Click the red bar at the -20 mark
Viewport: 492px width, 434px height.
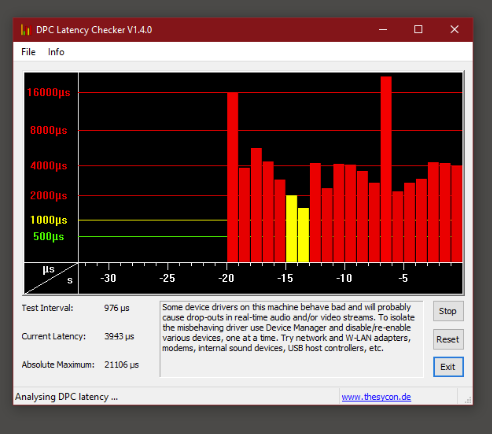[233, 177]
